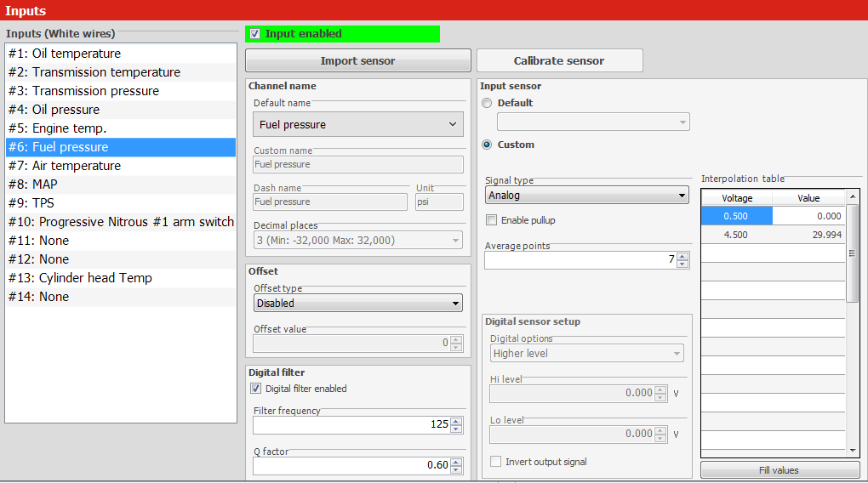Expand the Offset type dropdown

tap(357, 303)
